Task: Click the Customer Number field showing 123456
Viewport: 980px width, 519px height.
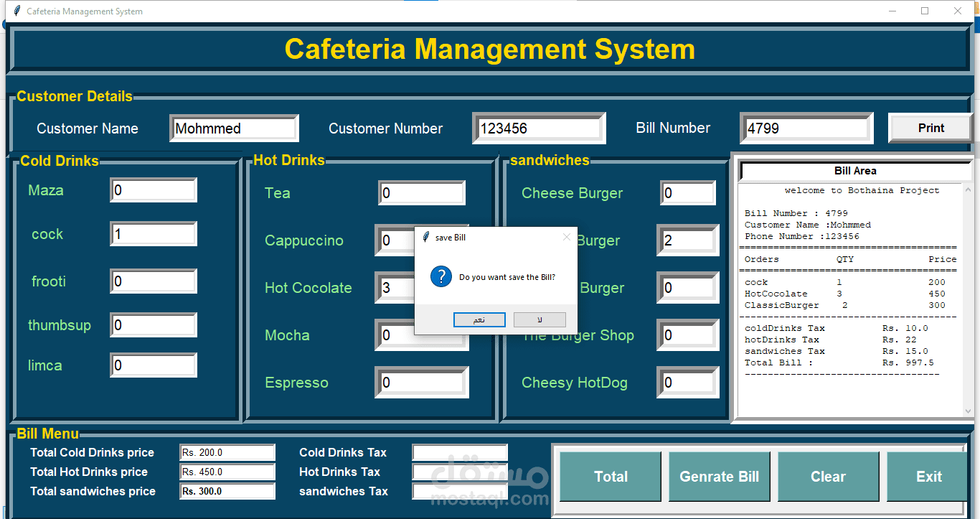Action: point(539,128)
